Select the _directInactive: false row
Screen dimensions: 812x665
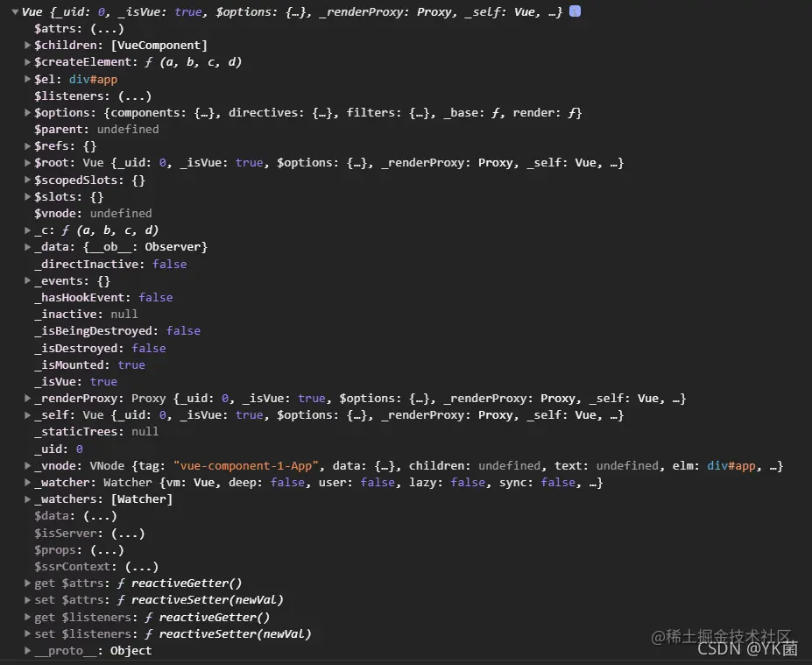click(111, 264)
